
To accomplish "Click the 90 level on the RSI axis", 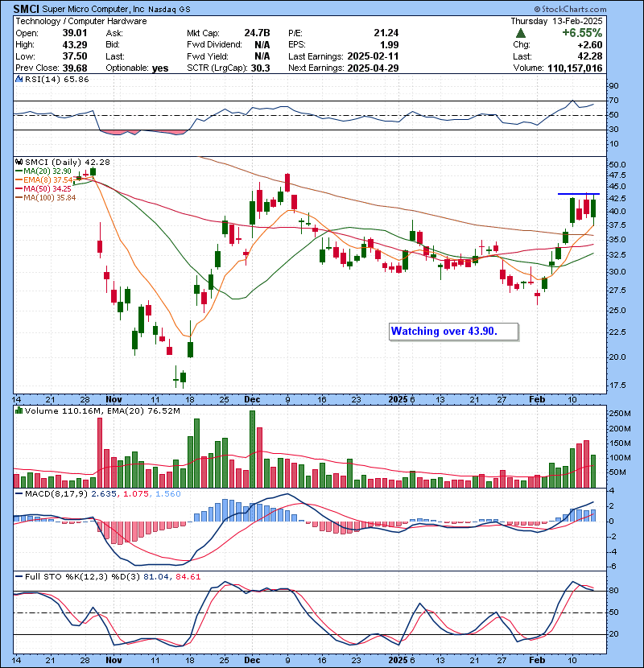I will (613, 86).
